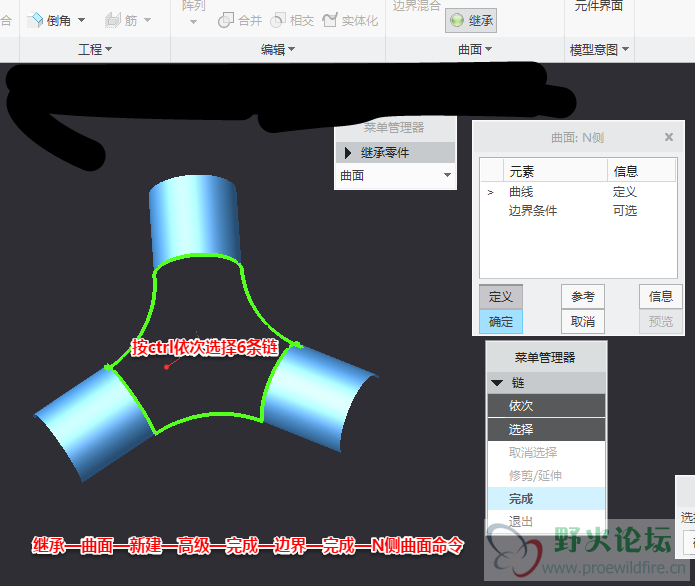The image size is (695, 586).
Task: Select the 选择 menu option
Action: (x=547, y=430)
